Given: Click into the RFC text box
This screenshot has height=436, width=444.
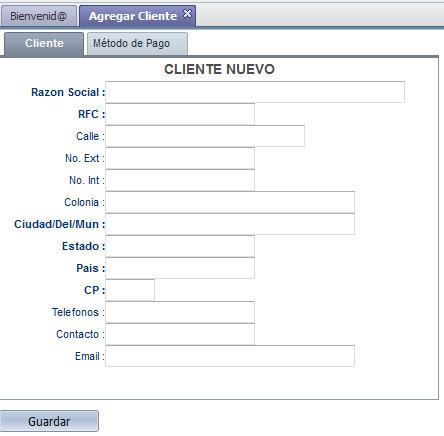Looking at the screenshot, I should [180, 114].
